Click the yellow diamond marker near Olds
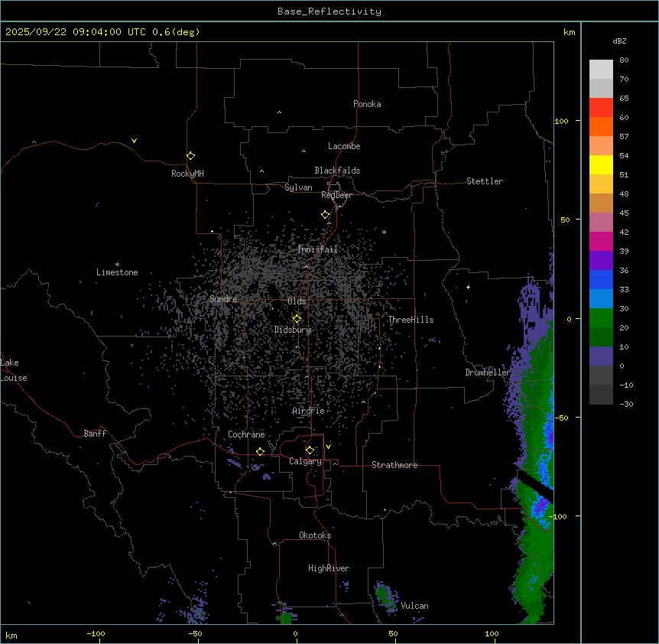This screenshot has height=644, width=659. point(297,318)
